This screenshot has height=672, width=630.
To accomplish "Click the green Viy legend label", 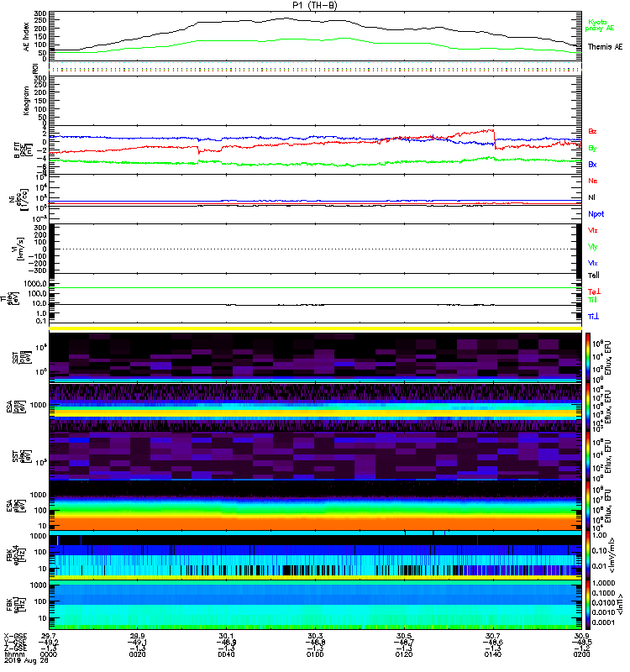I will click(x=593, y=247).
